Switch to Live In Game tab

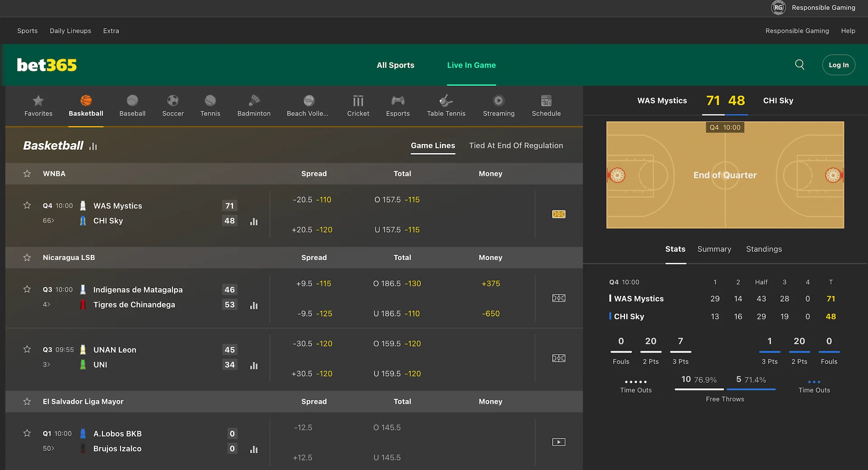click(x=472, y=65)
